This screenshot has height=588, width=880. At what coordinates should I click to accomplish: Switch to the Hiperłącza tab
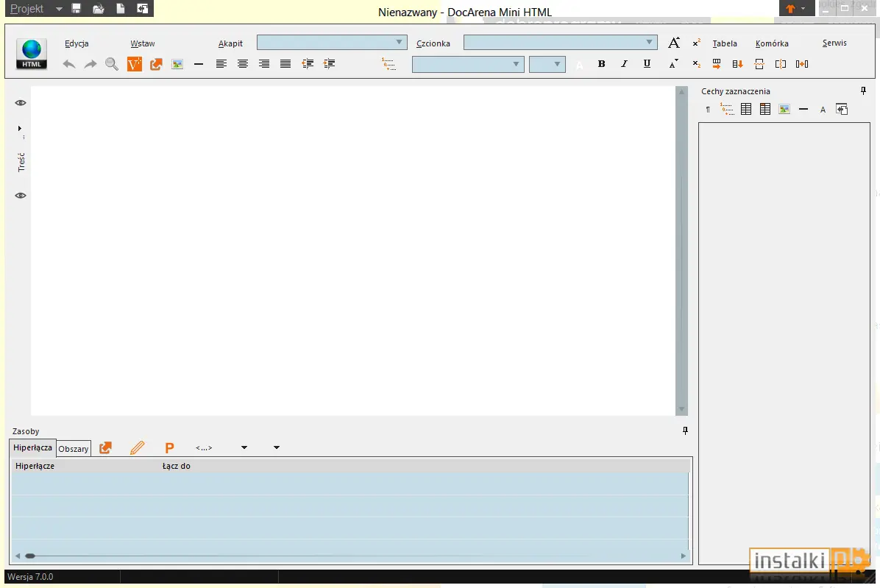click(32, 447)
